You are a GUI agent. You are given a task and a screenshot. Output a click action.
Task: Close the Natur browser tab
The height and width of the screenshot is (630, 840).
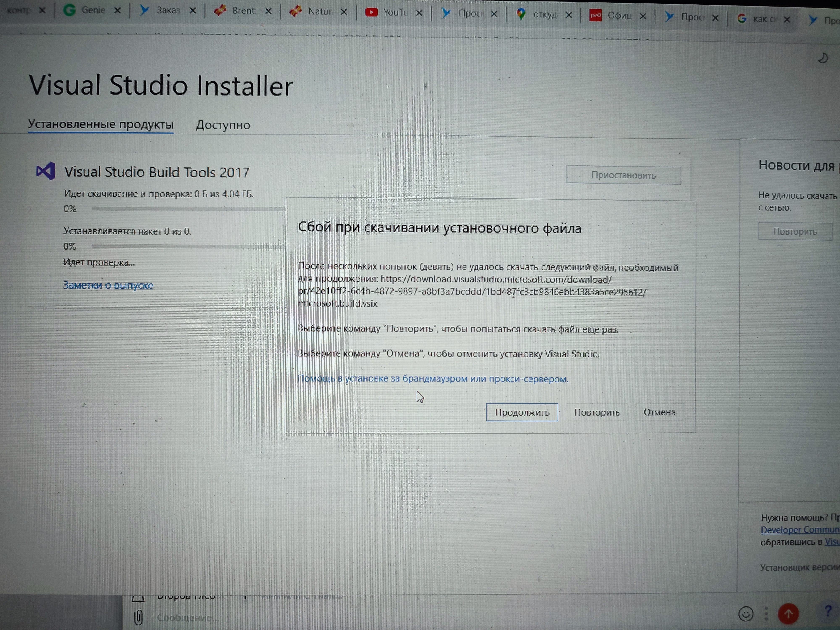(x=344, y=12)
